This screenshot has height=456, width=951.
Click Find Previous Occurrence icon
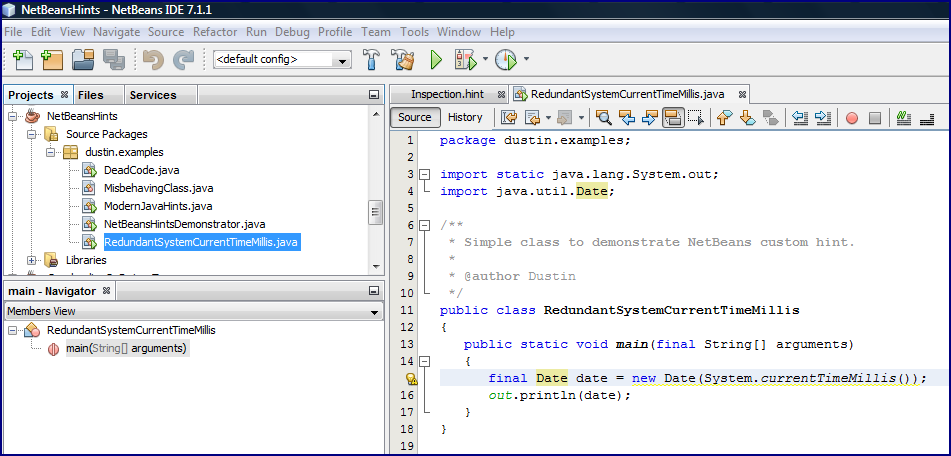(626, 118)
